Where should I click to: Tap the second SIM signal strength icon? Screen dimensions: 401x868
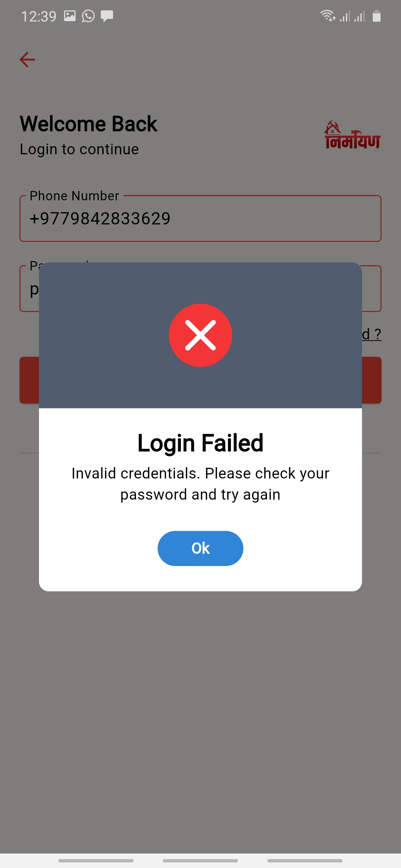click(x=359, y=16)
